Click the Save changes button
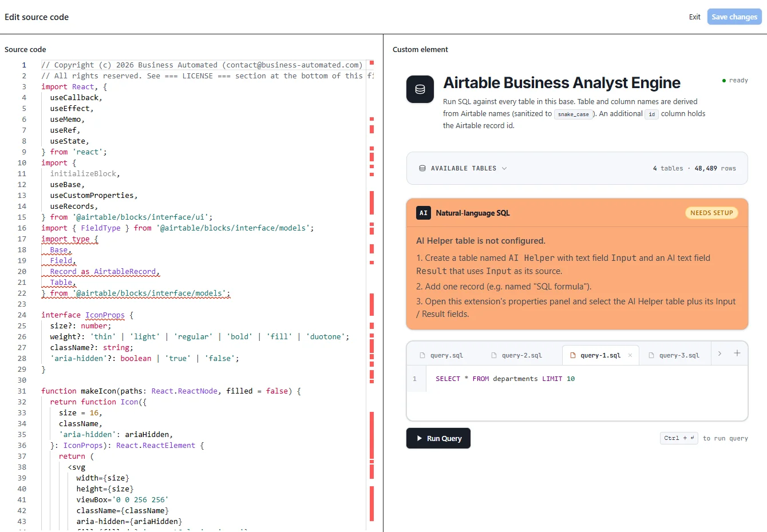 point(734,17)
